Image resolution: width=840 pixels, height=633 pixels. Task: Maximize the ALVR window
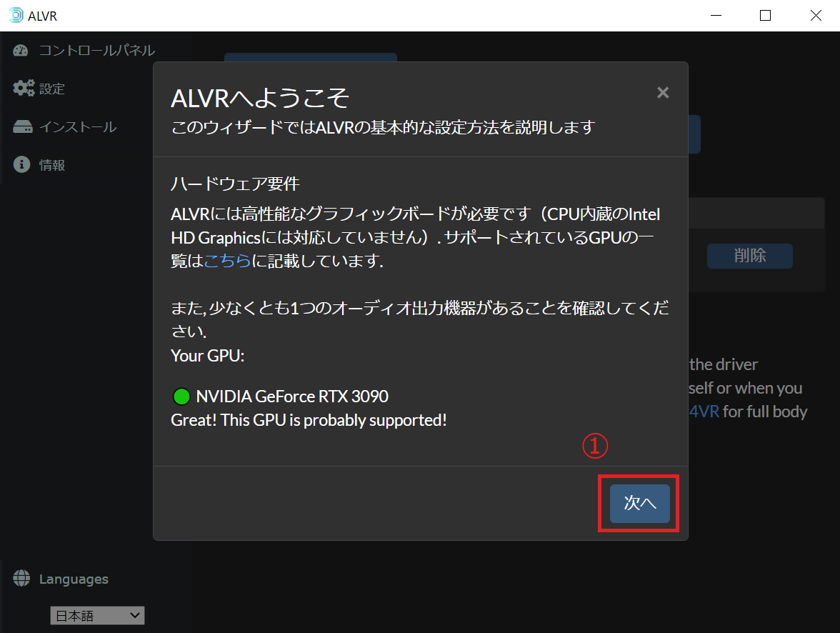(766, 16)
